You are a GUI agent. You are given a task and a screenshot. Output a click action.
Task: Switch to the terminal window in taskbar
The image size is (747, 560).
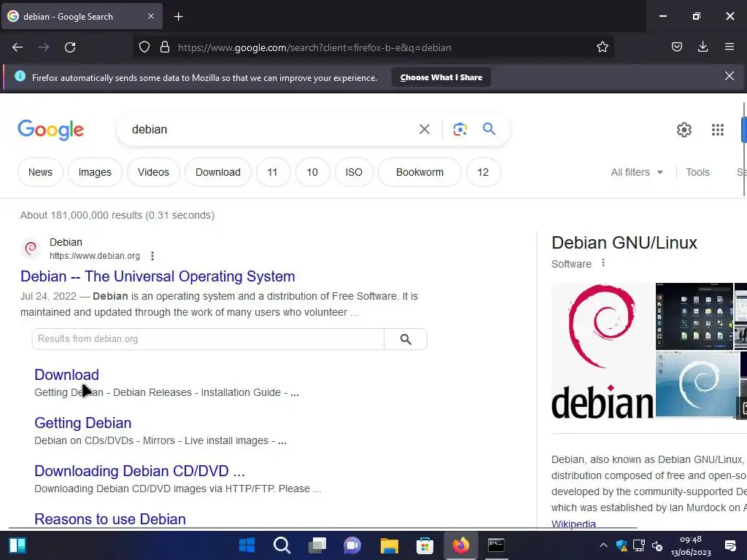click(x=496, y=545)
